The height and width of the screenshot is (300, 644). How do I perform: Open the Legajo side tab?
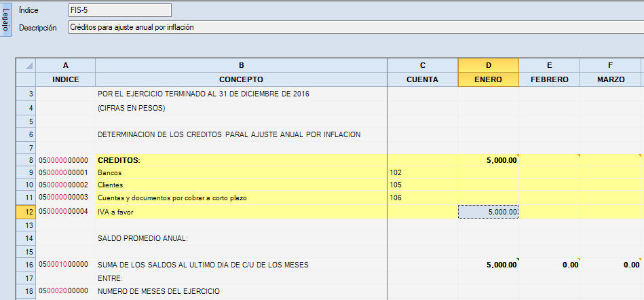tap(6, 19)
